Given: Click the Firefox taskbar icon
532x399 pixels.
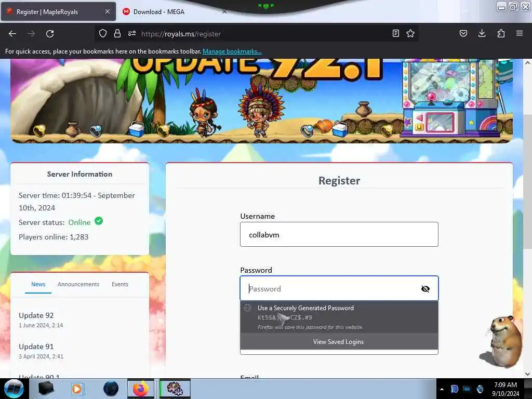Looking at the screenshot, I should coord(141,389).
